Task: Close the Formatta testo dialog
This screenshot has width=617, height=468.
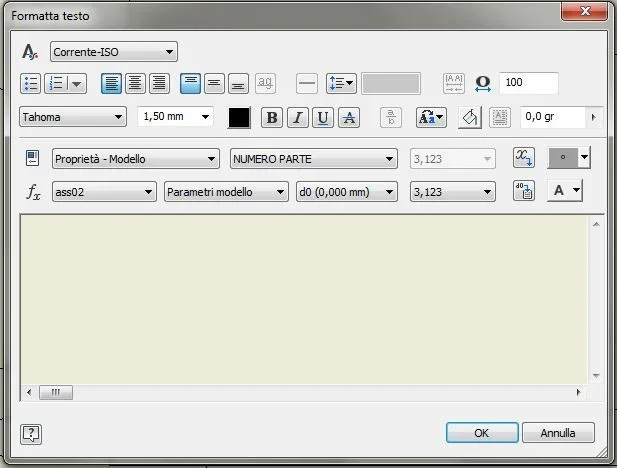Action: pos(585,11)
